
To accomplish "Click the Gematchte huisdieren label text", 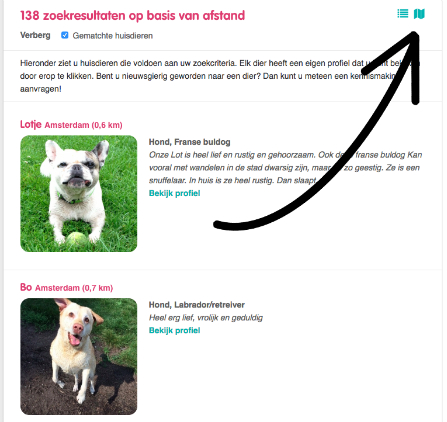I will [x=113, y=36].
